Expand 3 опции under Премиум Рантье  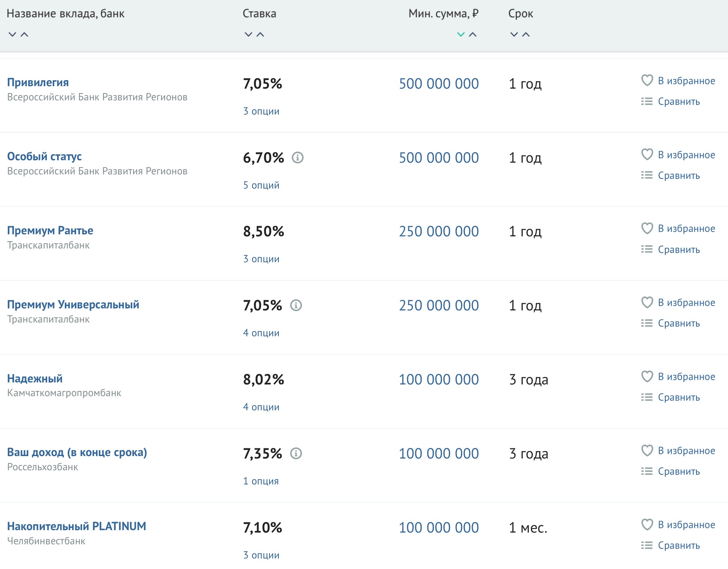click(x=261, y=259)
